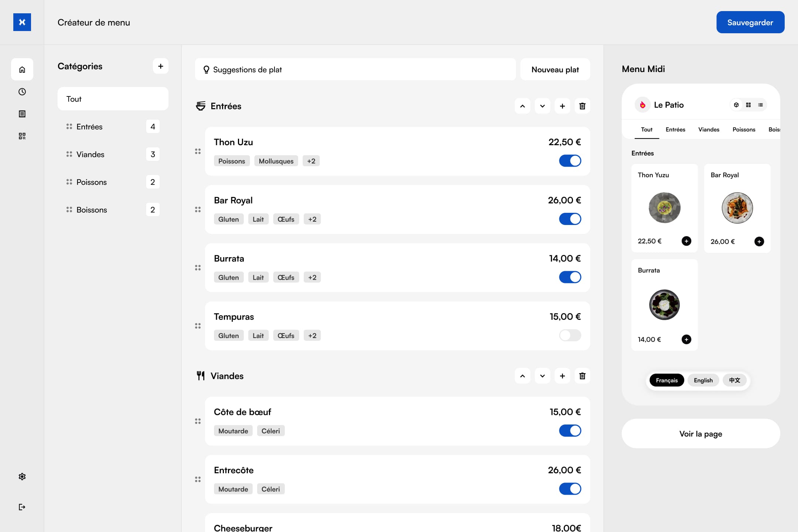Expand the +2 allergens on Bar Royal

click(x=312, y=219)
